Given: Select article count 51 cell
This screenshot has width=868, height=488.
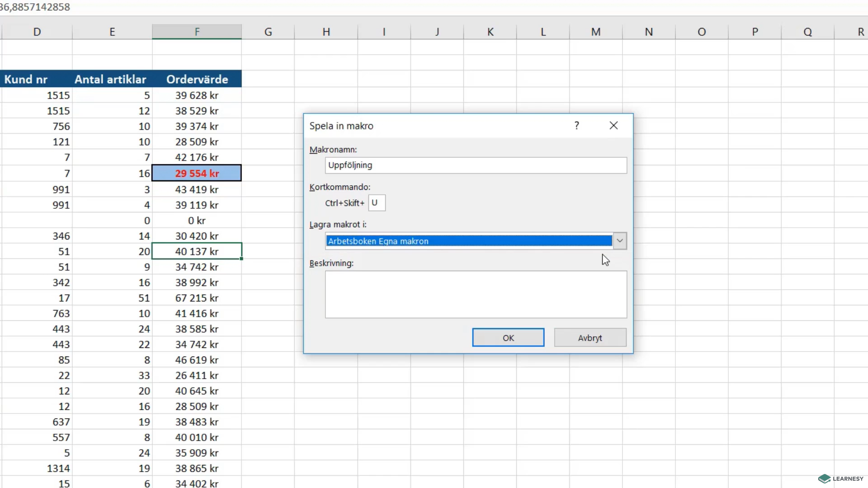Looking at the screenshot, I should [112, 298].
